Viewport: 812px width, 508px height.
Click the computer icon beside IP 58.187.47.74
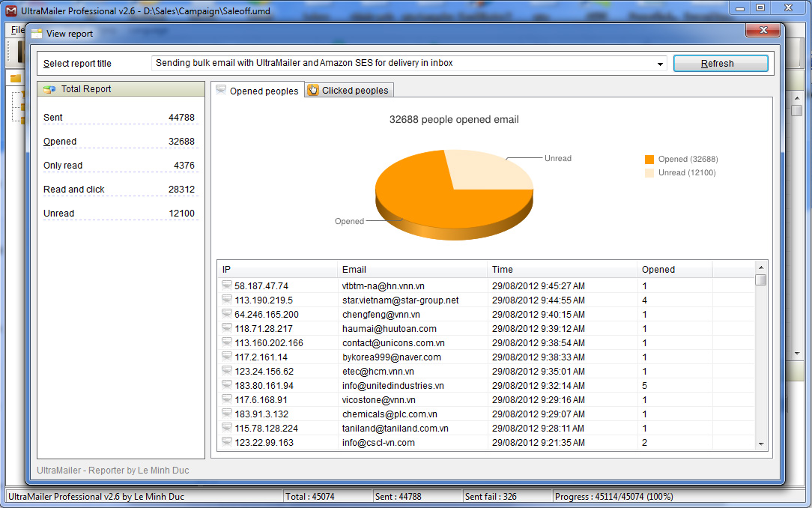[x=227, y=286]
